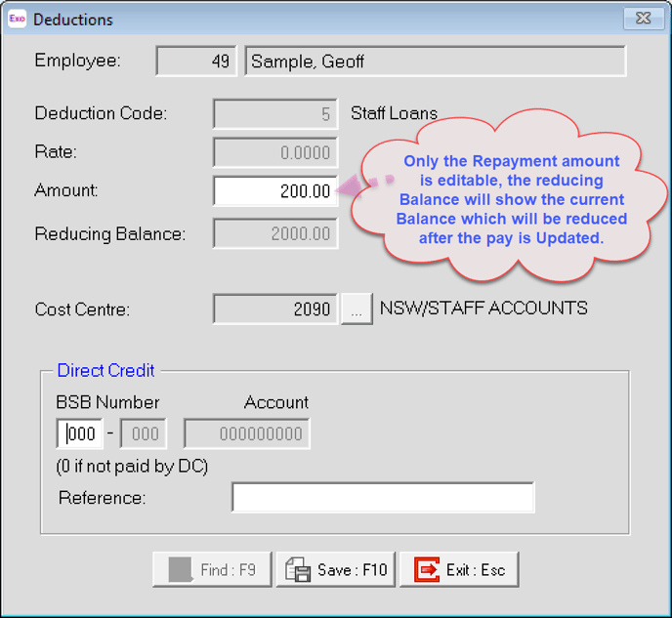Click the Find : F9 button

coord(212,569)
